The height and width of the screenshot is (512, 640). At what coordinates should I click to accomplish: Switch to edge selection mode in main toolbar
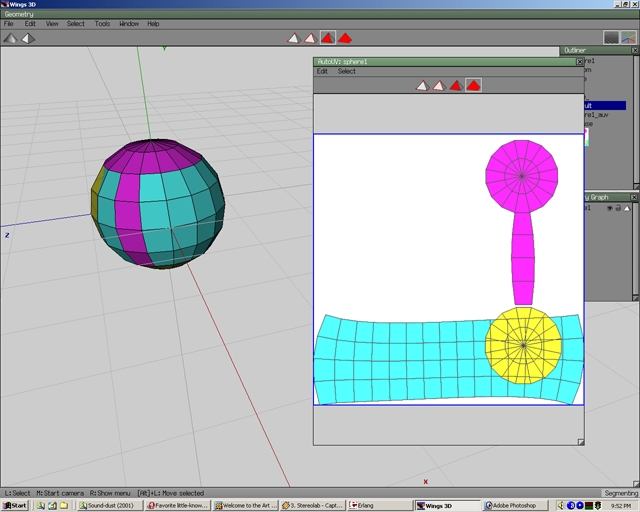(311, 38)
